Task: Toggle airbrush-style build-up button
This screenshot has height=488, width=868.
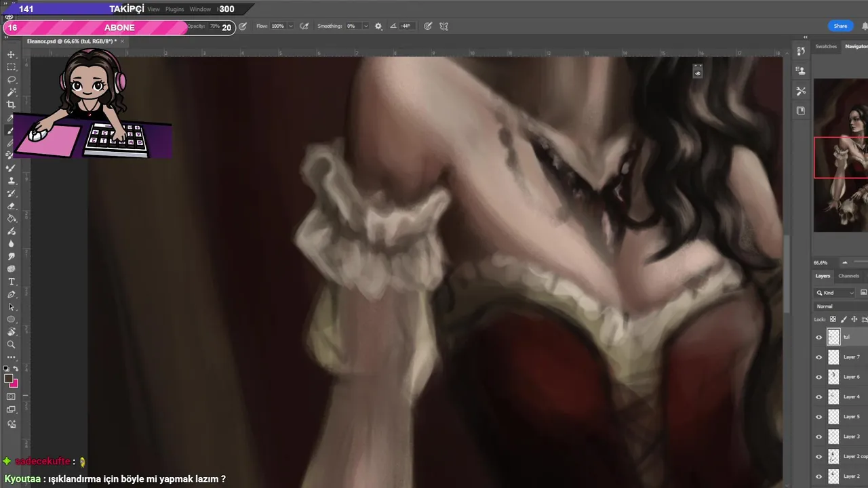Action: point(304,26)
